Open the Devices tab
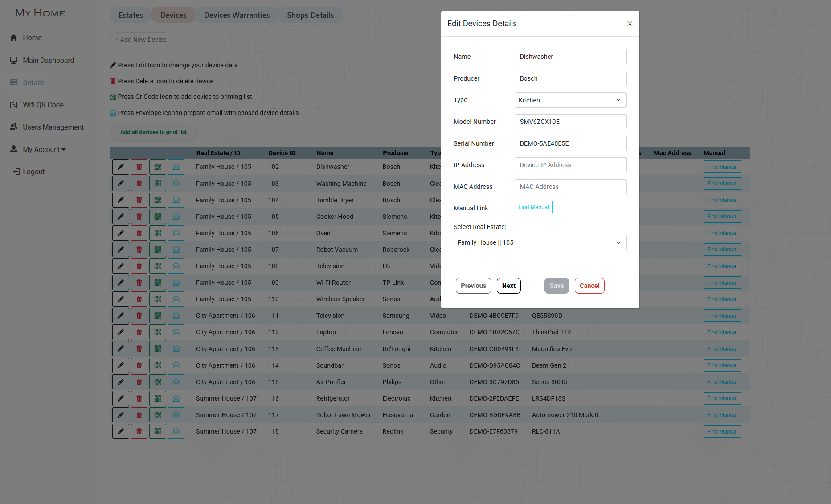The height and width of the screenshot is (504, 831). [173, 15]
